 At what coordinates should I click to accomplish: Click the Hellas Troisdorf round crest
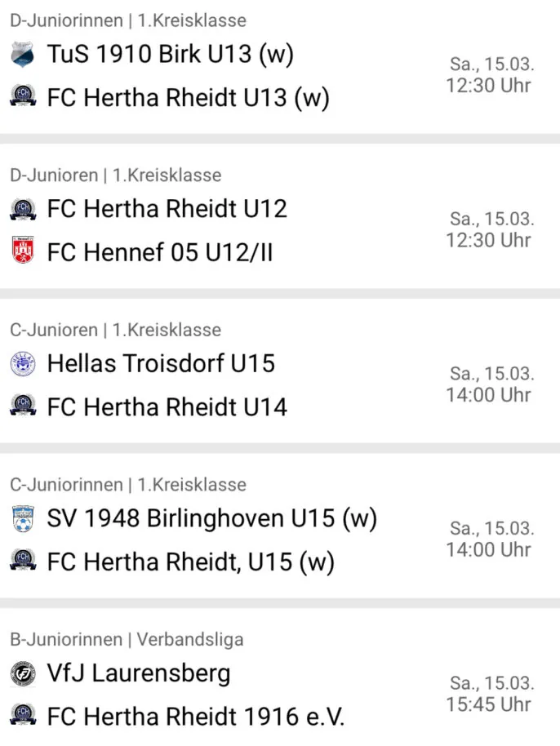[x=23, y=364]
